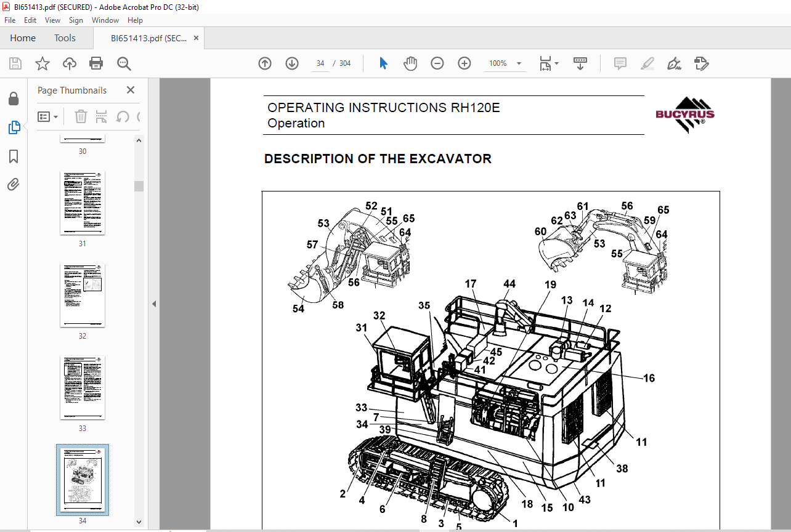
Task: Open the File menu
Action: pos(10,20)
